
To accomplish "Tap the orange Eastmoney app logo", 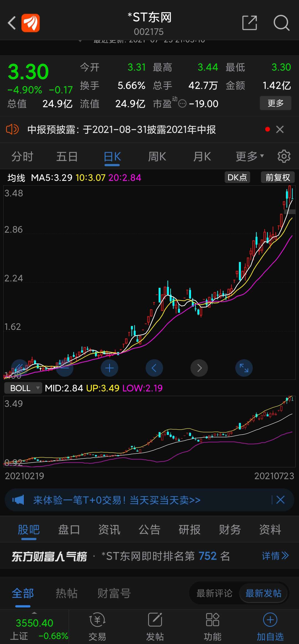I will (x=30, y=23).
